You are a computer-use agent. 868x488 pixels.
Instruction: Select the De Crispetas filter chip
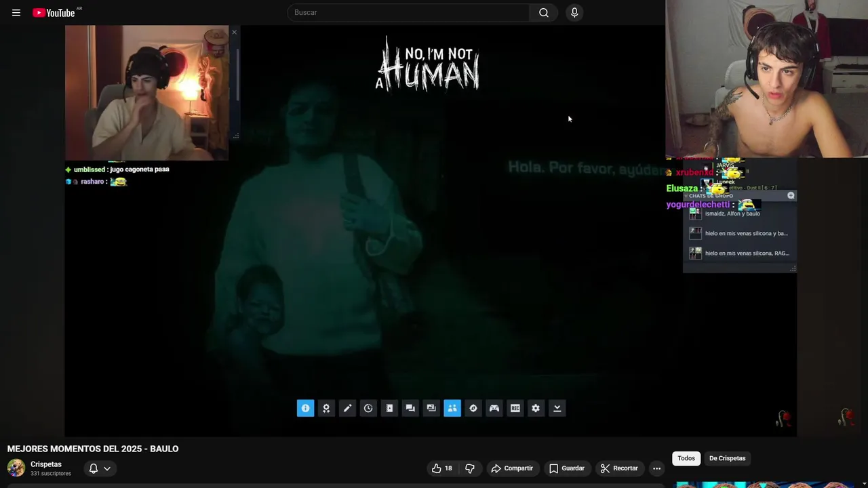[x=727, y=458]
